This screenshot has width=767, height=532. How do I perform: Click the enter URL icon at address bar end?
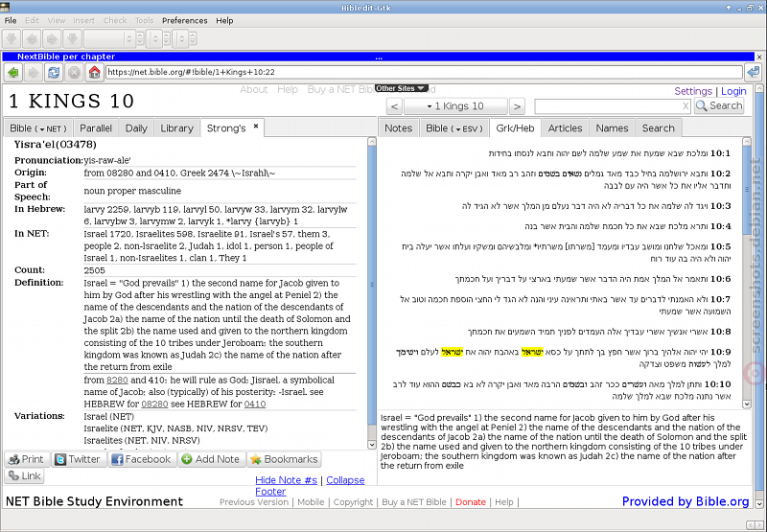(x=754, y=73)
